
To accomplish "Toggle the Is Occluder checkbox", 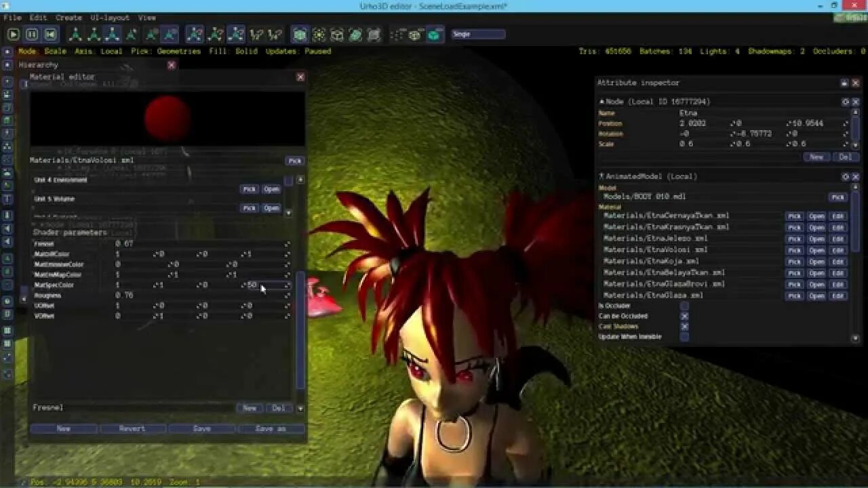I will 684,306.
